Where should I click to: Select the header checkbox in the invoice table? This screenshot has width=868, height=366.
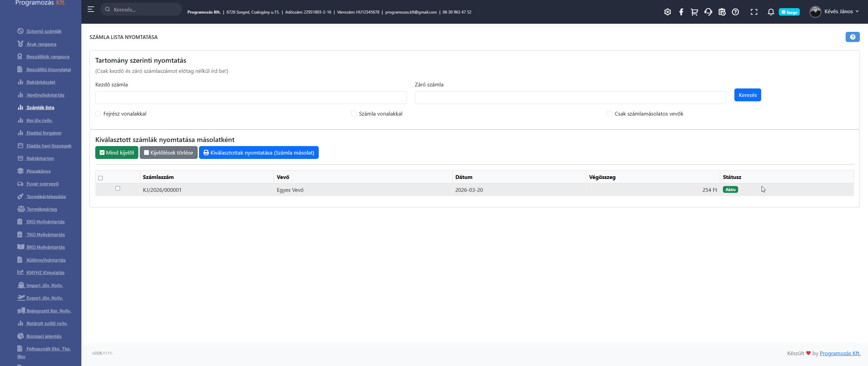pos(100,178)
